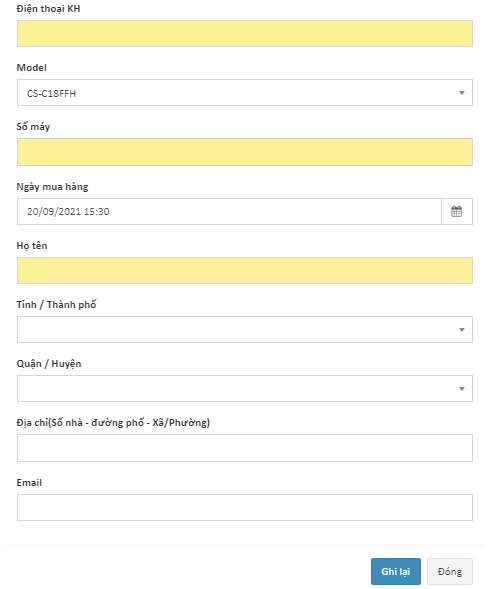Click the Họ tên label
495x589 pixels.
point(32,246)
